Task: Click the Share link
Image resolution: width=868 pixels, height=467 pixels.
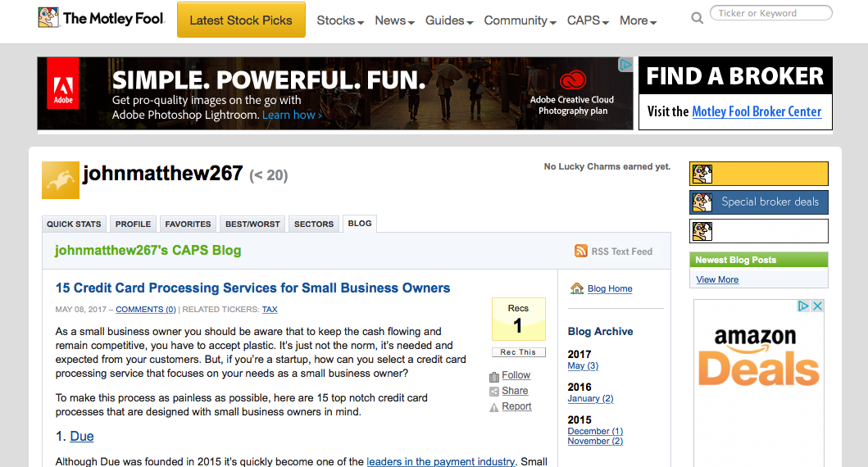Action: pyautogui.click(x=515, y=391)
